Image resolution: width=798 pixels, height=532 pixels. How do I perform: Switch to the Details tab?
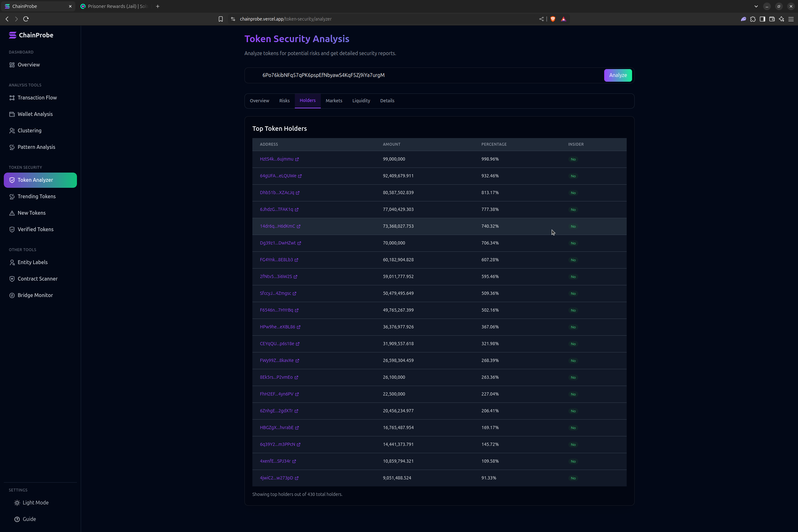(x=387, y=101)
